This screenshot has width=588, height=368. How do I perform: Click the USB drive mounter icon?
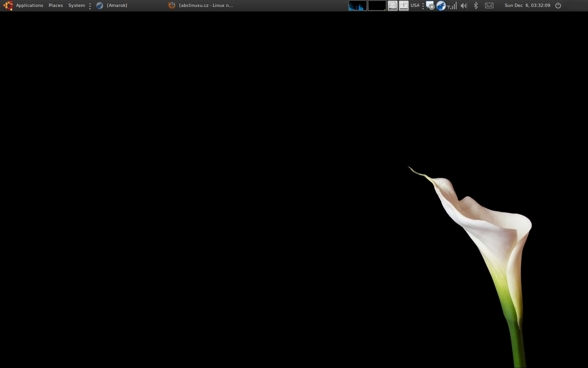pyautogui.click(x=404, y=6)
